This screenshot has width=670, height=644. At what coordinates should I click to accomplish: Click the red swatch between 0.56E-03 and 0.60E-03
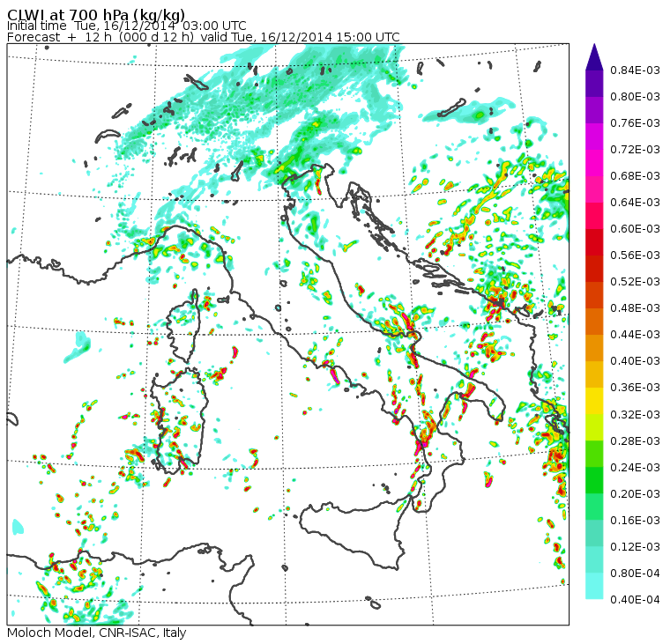[x=594, y=242]
